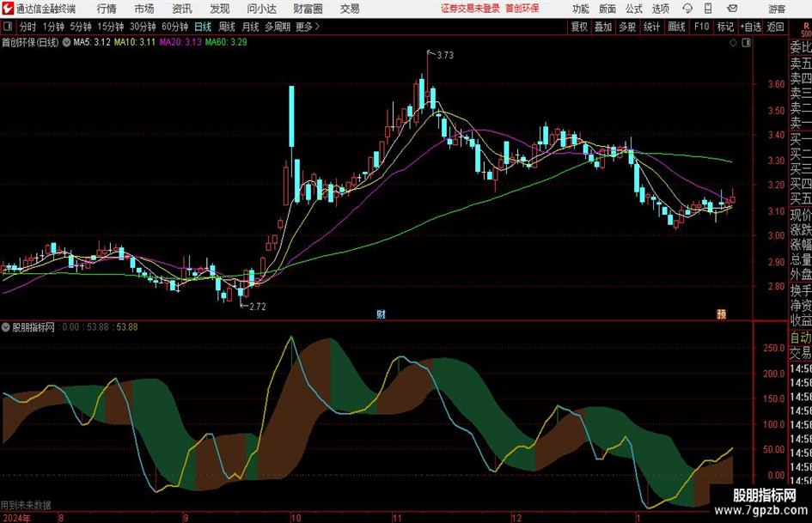The width and height of the screenshot is (812, 523).
Task: Click the 首创环保(日线) chart title
Action: click(x=30, y=42)
